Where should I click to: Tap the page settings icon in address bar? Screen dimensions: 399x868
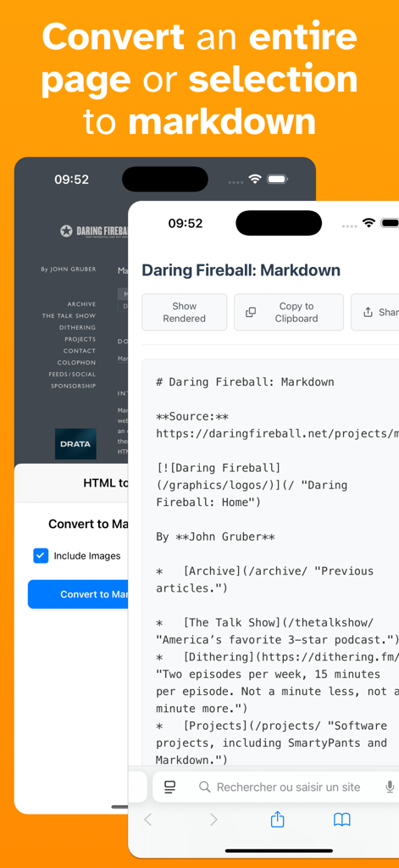tap(170, 787)
